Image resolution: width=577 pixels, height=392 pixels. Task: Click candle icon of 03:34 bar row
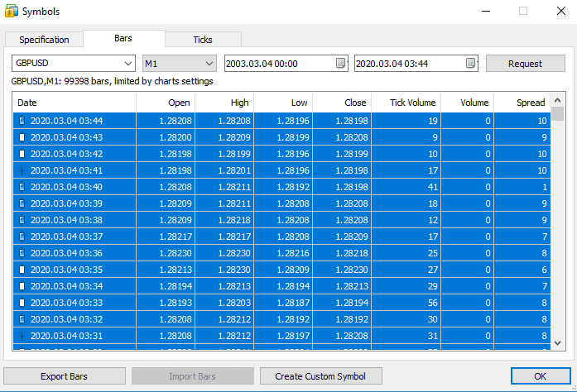pyautogui.click(x=22, y=286)
